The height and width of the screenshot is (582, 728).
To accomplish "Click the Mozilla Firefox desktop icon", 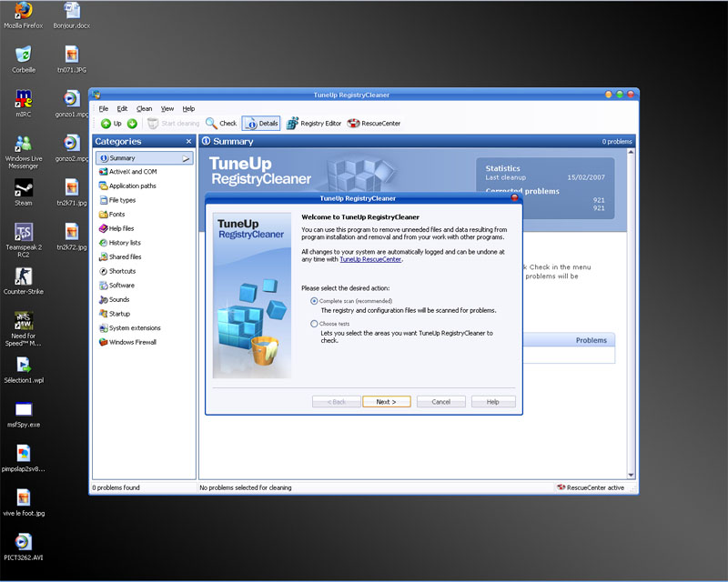I will (x=24, y=15).
